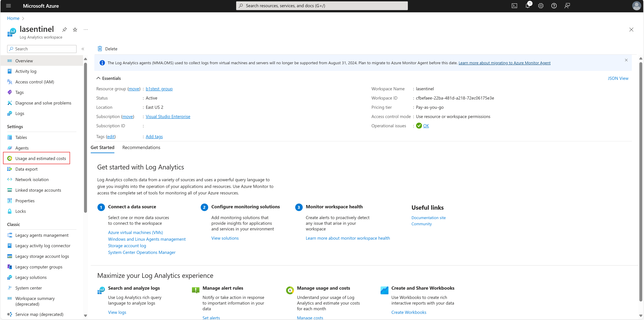Open the Azure portal hamburger menu

(x=9, y=6)
